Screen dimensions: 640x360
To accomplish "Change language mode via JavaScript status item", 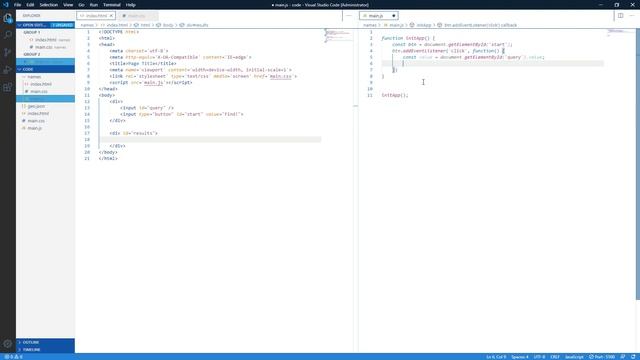I will pos(574,357).
